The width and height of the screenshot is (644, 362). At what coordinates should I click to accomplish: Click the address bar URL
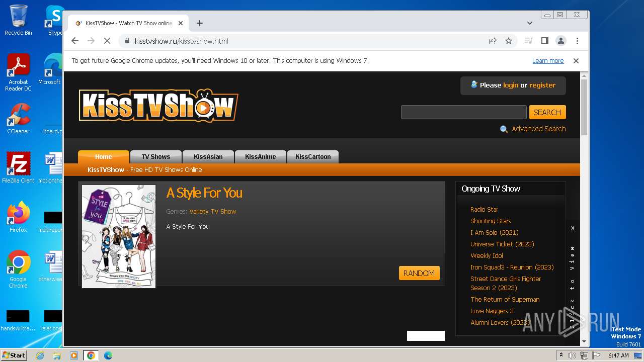181,41
